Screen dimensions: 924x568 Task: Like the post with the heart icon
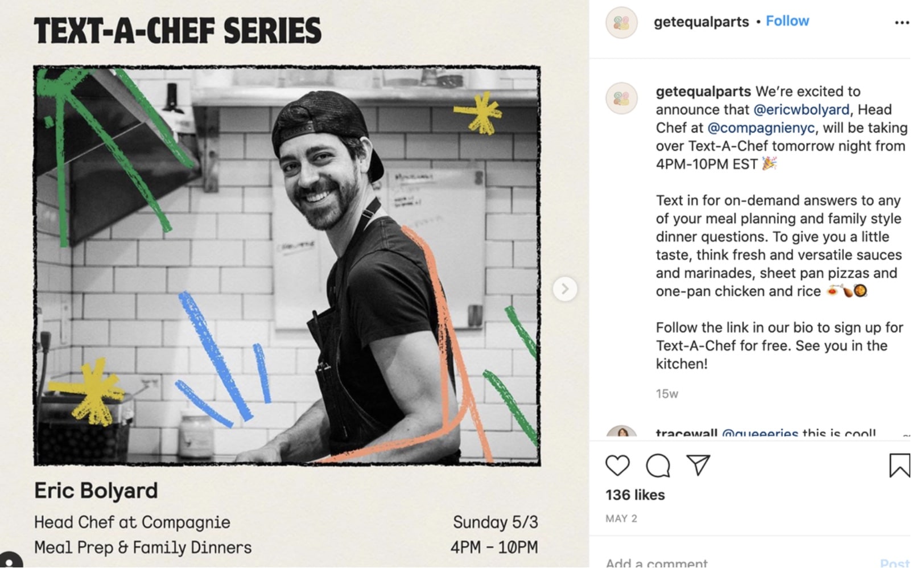click(617, 466)
